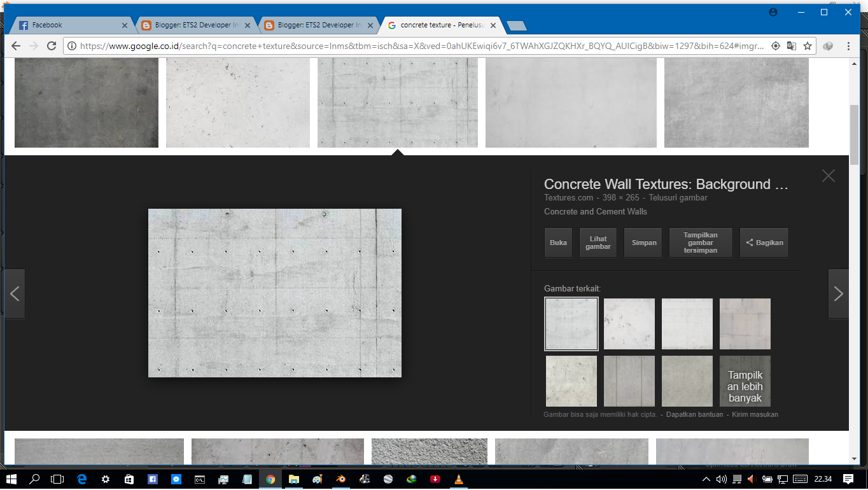Click the Lihat gambar button
This screenshot has height=490, width=868.
(598, 242)
